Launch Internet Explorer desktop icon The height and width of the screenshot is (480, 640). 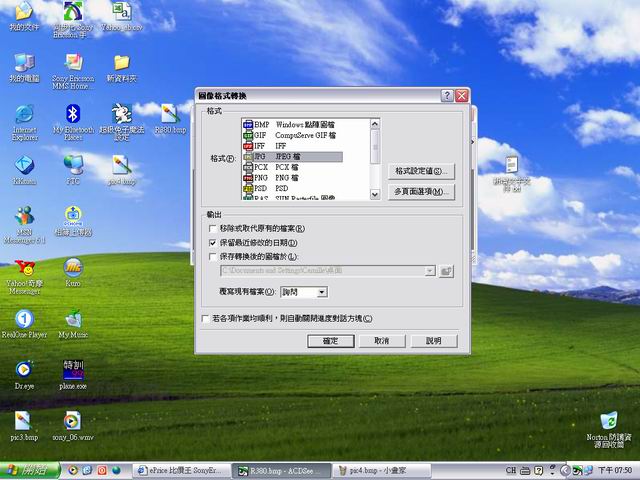click(24, 122)
